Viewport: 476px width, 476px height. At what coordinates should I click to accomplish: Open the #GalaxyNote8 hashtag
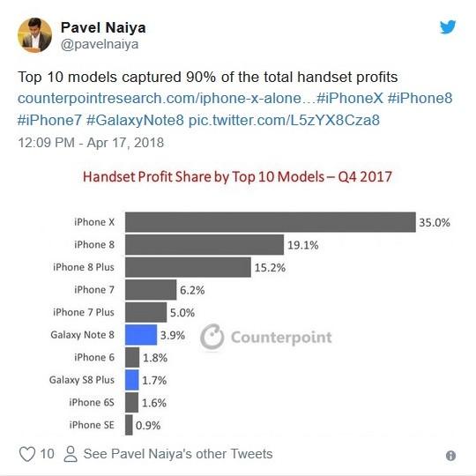(x=135, y=120)
